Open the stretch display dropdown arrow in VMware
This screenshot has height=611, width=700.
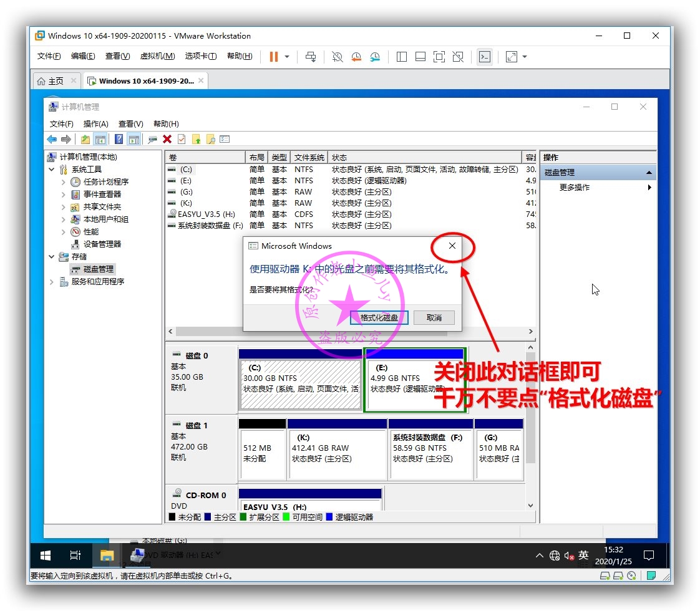[x=525, y=57]
